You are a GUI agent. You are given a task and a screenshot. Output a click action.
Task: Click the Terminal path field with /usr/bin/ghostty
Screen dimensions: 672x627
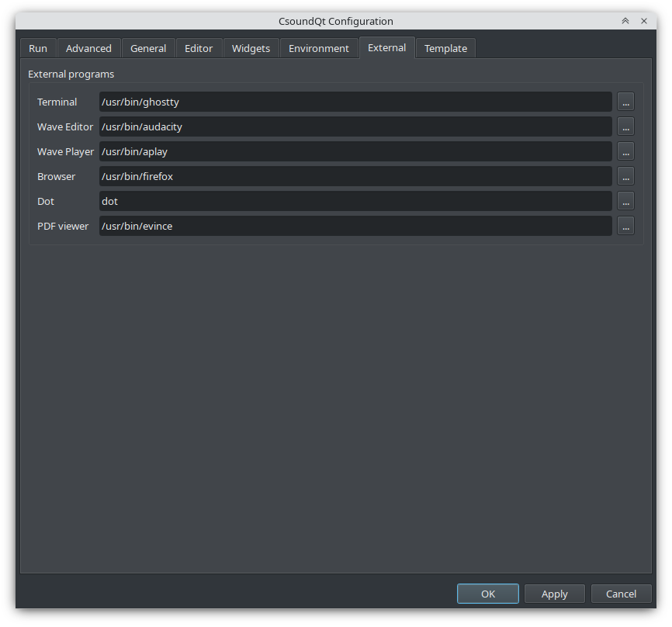355,102
